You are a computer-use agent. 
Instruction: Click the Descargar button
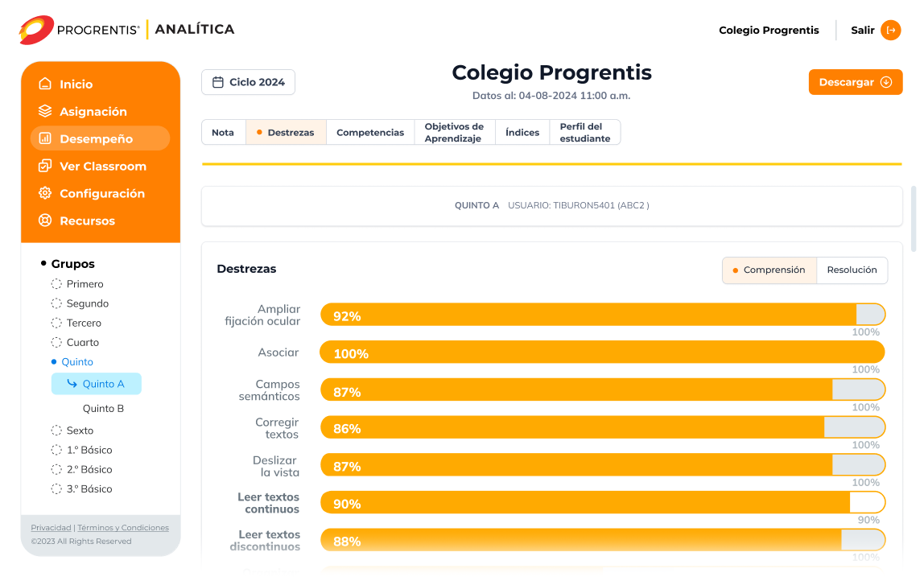coord(855,81)
